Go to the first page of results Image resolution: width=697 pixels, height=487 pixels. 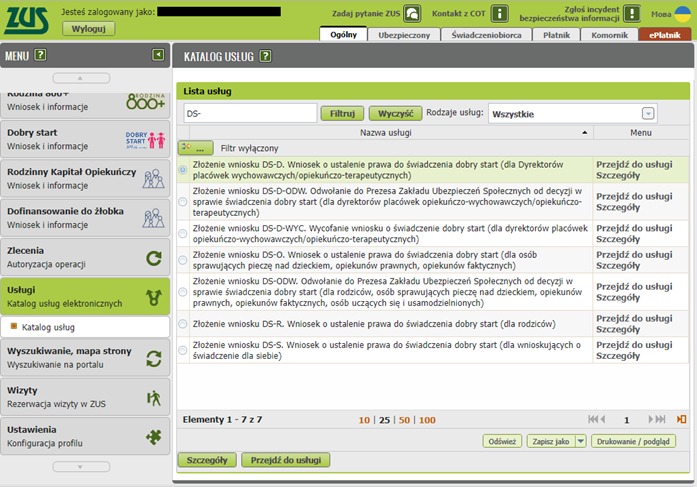[593, 419]
